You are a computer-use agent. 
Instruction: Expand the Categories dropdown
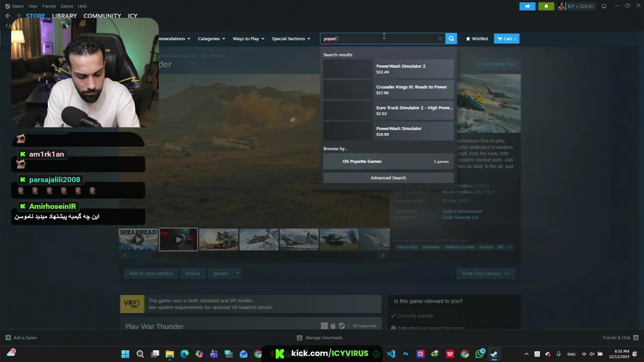pyautogui.click(x=211, y=39)
